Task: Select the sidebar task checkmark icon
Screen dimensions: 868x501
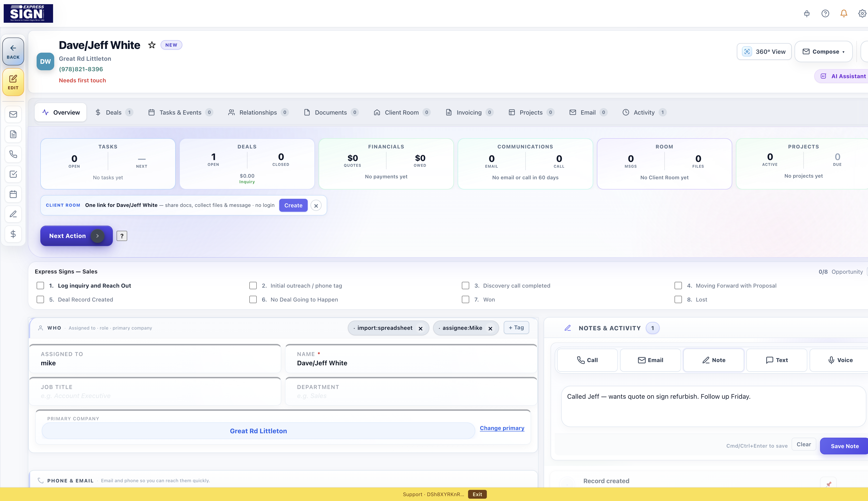Action: tap(13, 174)
